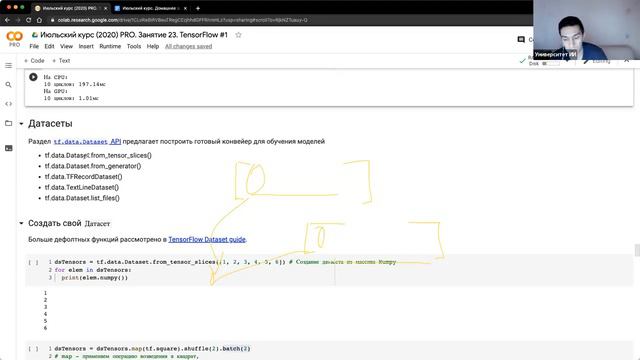
Task: Click the tf.data.TFRecordDataset() list item
Action: click(x=83, y=177)
